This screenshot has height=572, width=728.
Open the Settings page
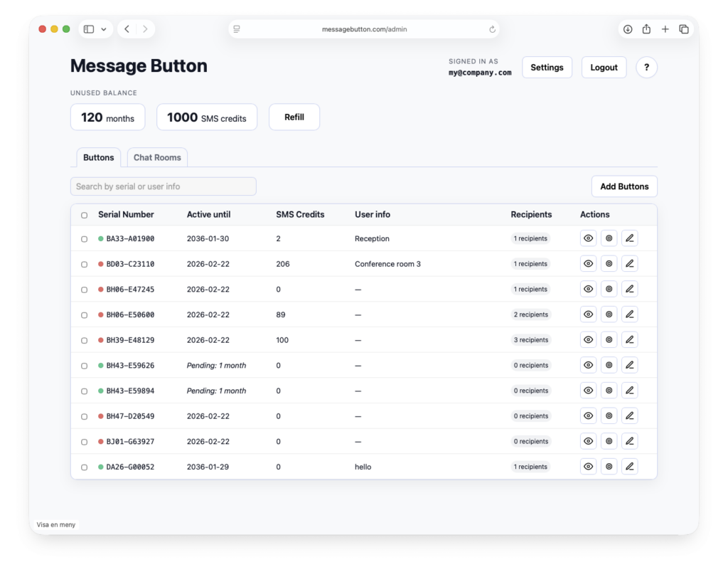tap(547, 68)
